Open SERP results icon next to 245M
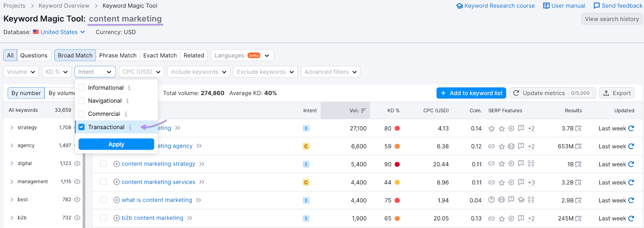The width and height of the screenshot is (644, 228). click(578, 218)
